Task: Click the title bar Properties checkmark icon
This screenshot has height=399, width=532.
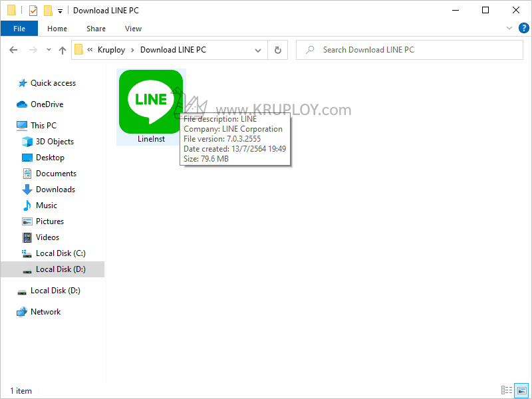Action: click(x=33, y=11)
